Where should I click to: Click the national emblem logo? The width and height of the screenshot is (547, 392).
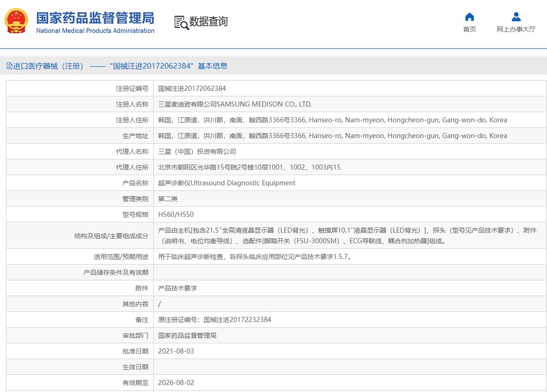click(16, 21)
